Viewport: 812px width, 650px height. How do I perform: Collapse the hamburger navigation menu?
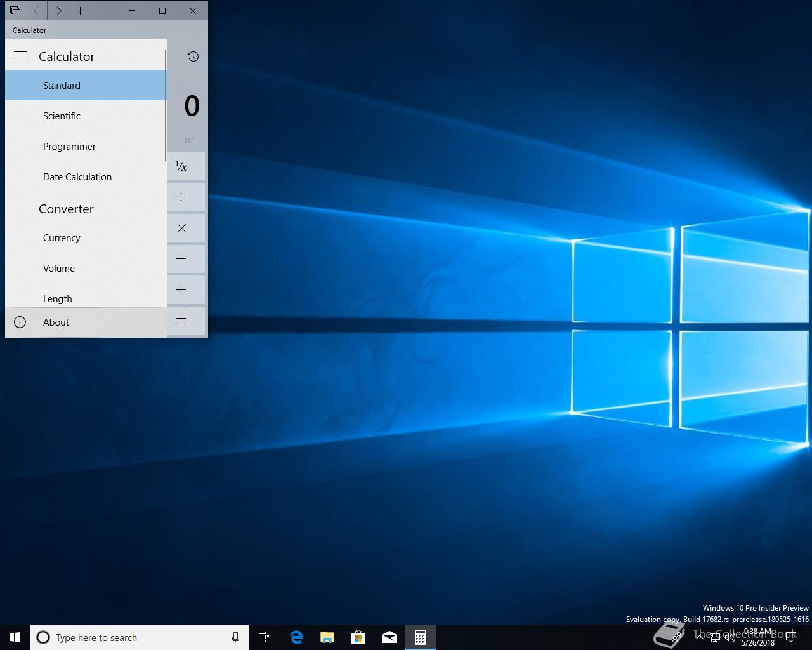(20, 56)
